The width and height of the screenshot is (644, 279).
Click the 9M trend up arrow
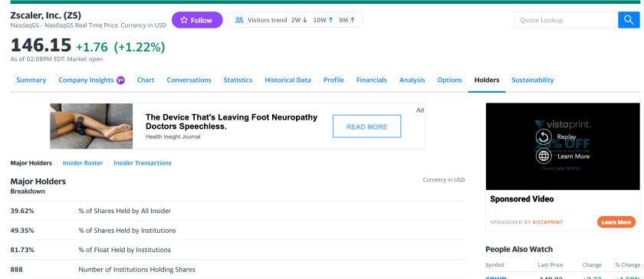tap(353, 20)
